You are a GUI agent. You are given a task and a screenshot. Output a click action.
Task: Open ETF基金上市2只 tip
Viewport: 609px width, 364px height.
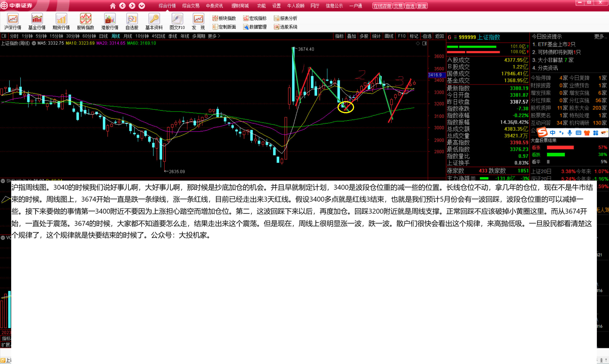(x=554, y=44)
